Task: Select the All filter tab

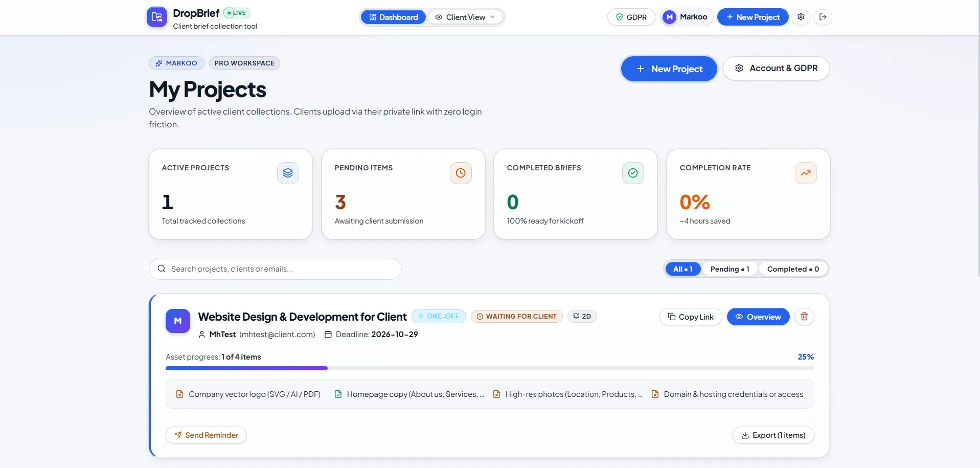Action: click(682, 269)
